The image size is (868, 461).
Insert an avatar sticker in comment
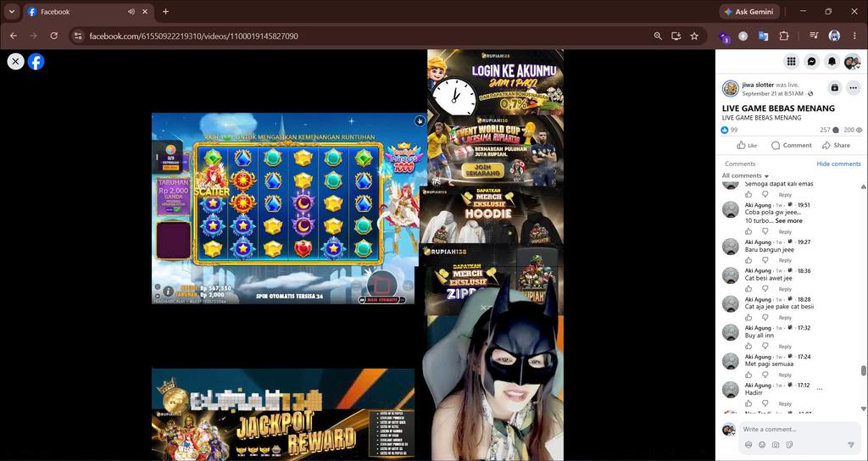click(x=748, y=445)
